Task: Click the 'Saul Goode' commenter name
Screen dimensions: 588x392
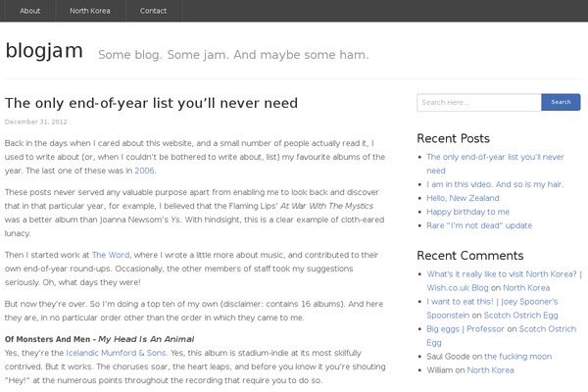Action: tap(448, 357)
